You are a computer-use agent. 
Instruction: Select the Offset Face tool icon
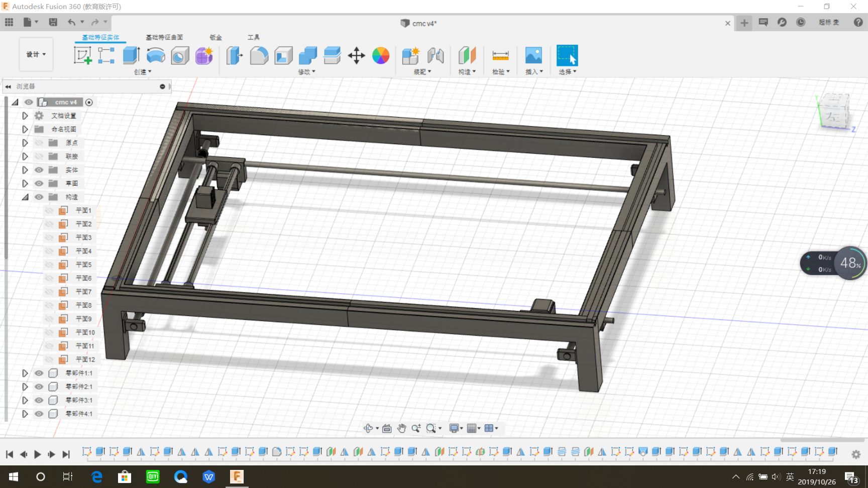[332, 55]
